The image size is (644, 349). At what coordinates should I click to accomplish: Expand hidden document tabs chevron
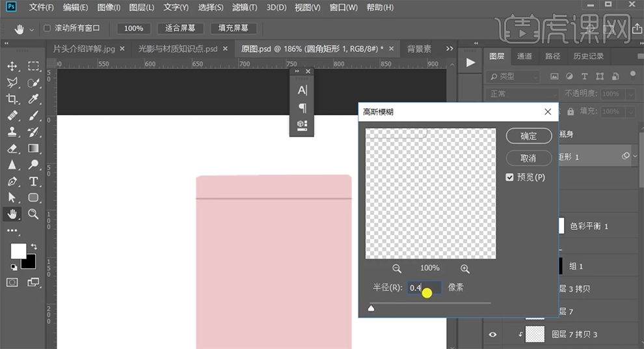click(x=449, y=49)
